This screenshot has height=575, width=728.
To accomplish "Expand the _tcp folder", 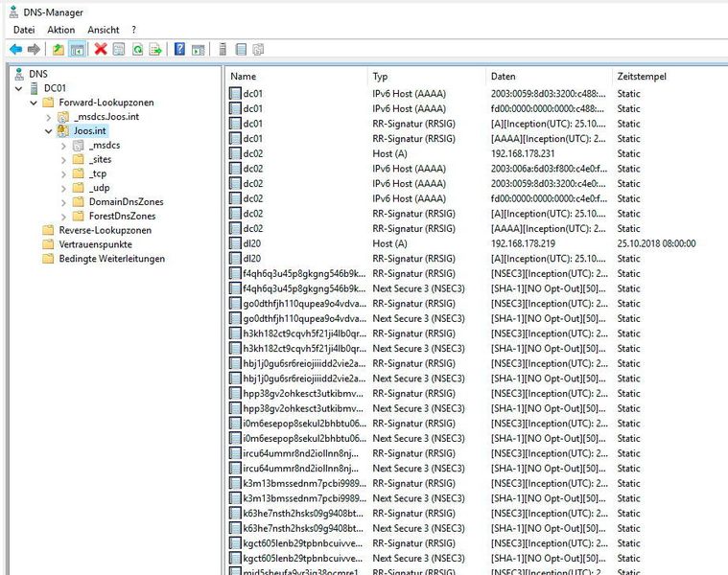I will (63, 173).
